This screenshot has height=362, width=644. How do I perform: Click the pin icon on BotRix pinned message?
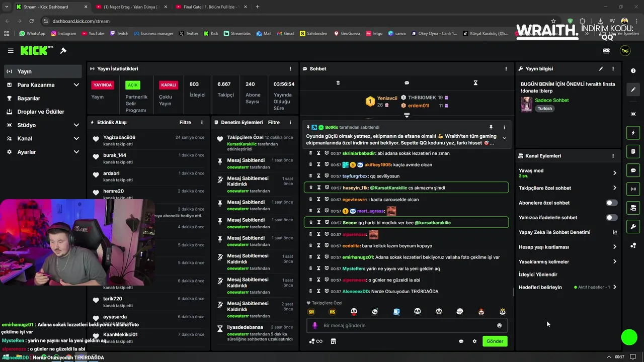click(491, 128)
